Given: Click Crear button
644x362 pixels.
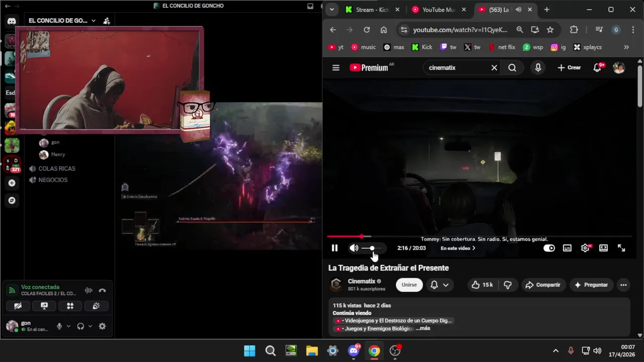Looking at the screenshot, I should coord(569,67).
